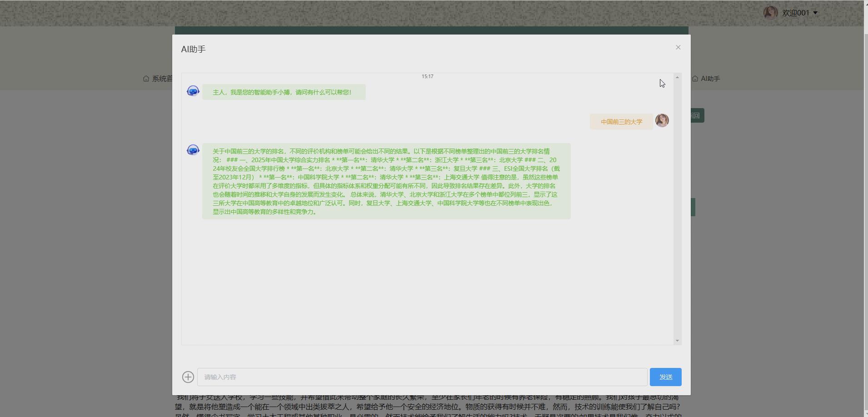Click the robot avatar beside the greeting
The image size is (868, 417).
pos(193,90)
